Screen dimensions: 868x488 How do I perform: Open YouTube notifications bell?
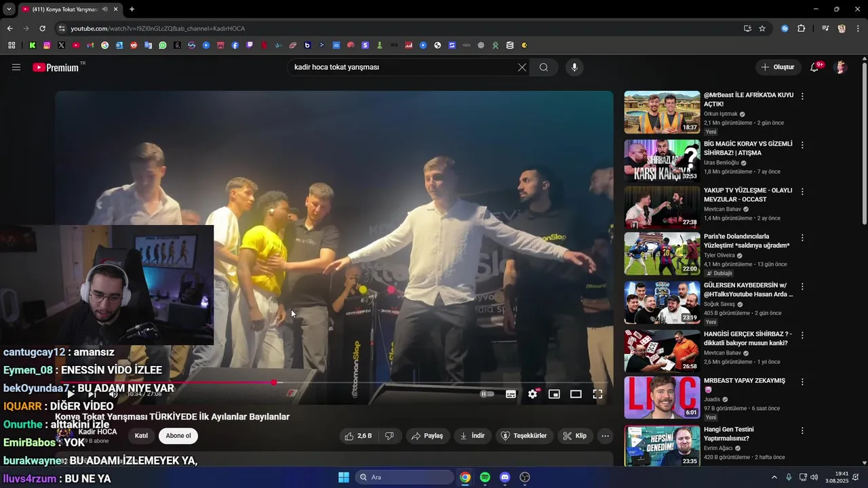point(814,67)
